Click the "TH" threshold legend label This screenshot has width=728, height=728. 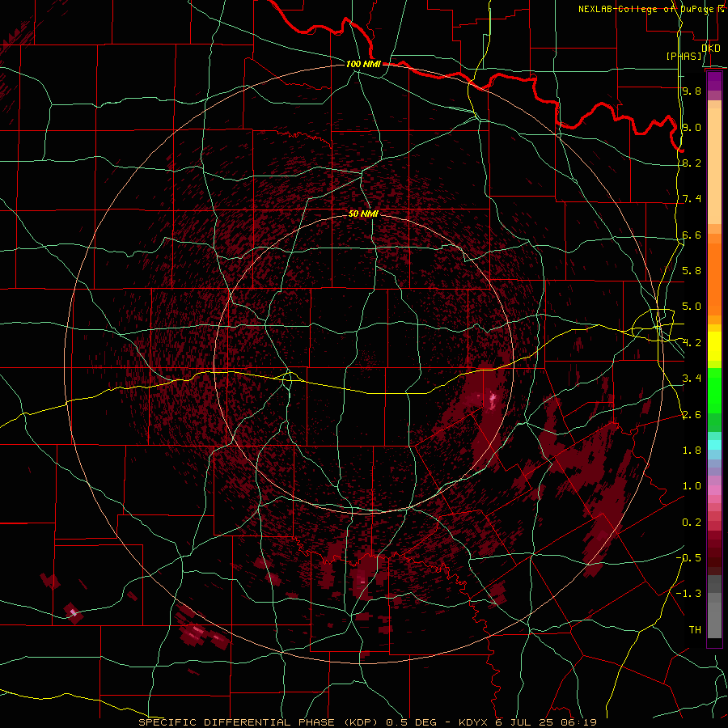click(x=695, y=630)
